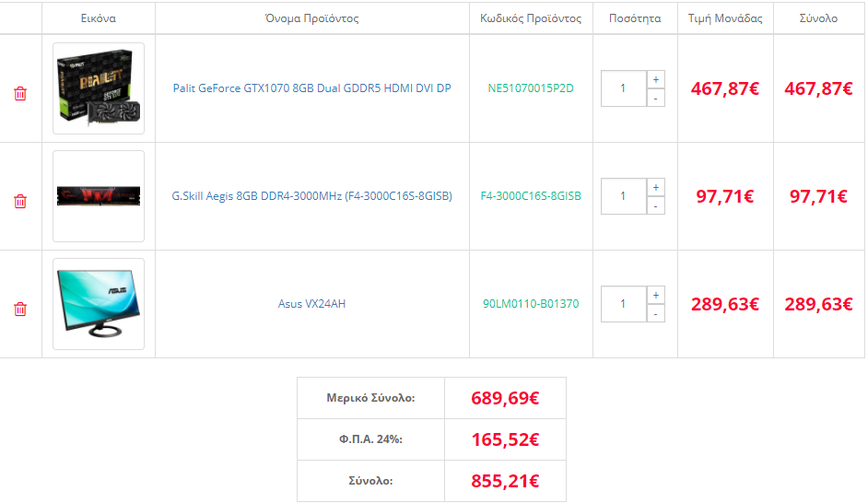Click row total 289,63€ for Asus monitor
The width and height of the screenshot is (868, 503).
819,304
